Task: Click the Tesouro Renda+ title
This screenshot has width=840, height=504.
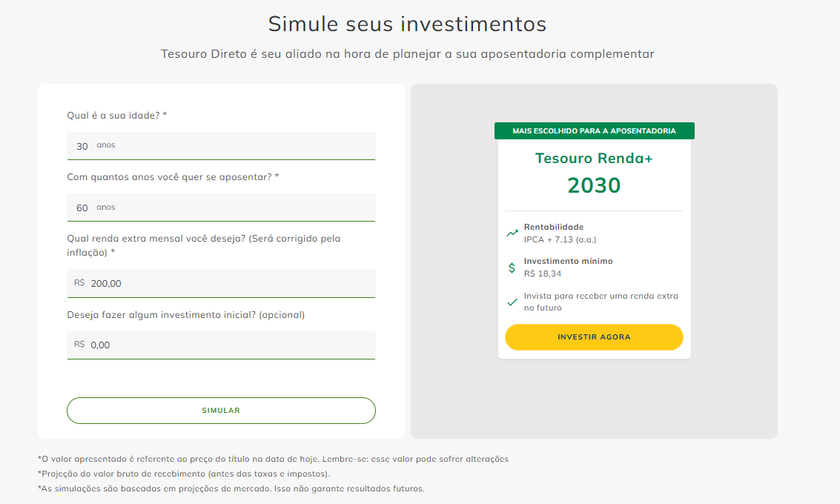Action: [x=594, y=158]
